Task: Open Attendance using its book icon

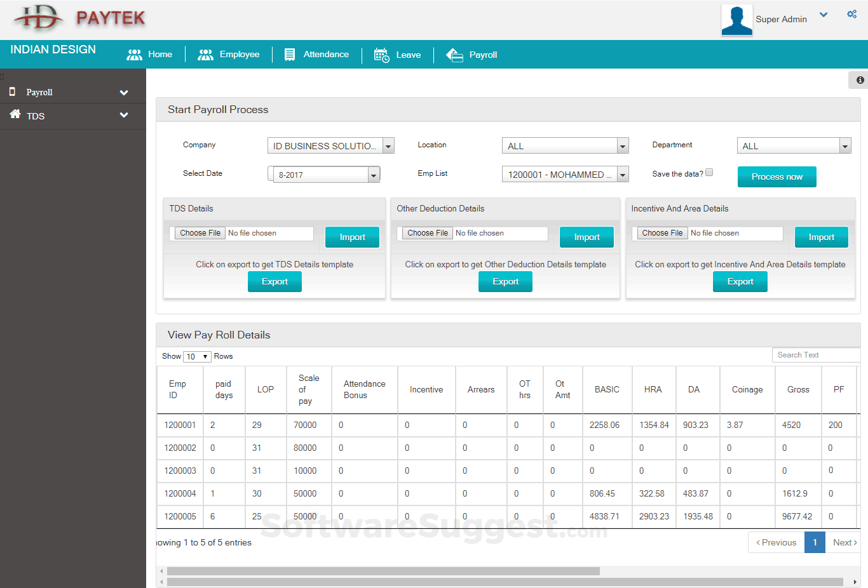Action: point(290,54)
